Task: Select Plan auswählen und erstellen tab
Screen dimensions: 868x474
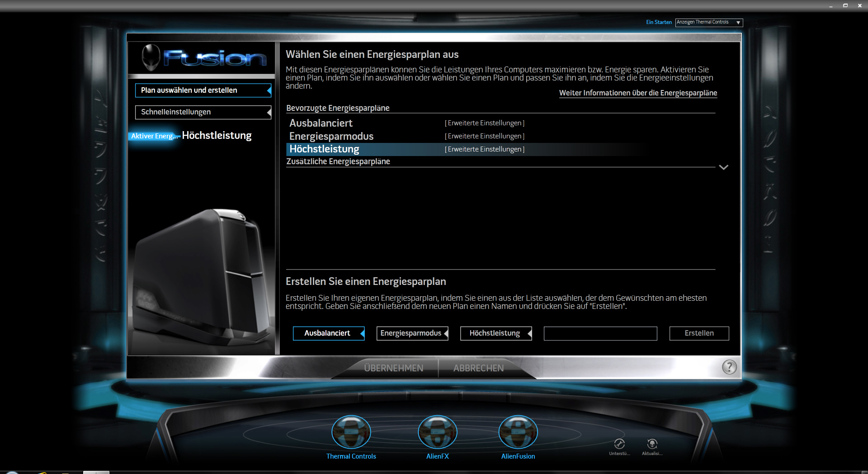Action: pos(203,90)
